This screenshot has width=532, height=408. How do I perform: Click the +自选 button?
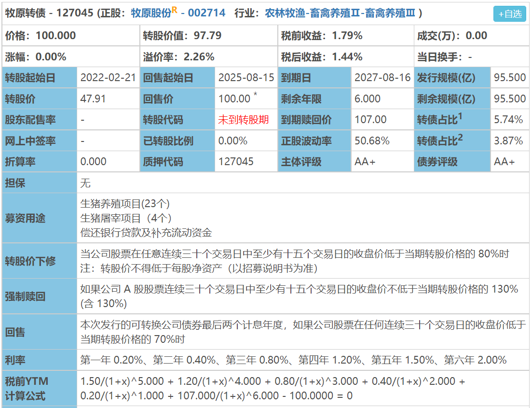point(509,14)
